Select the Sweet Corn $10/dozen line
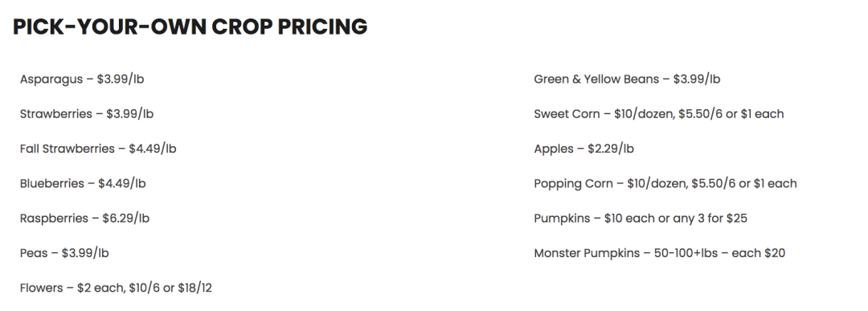Screen dimensions: 868x311 (659, 114)
